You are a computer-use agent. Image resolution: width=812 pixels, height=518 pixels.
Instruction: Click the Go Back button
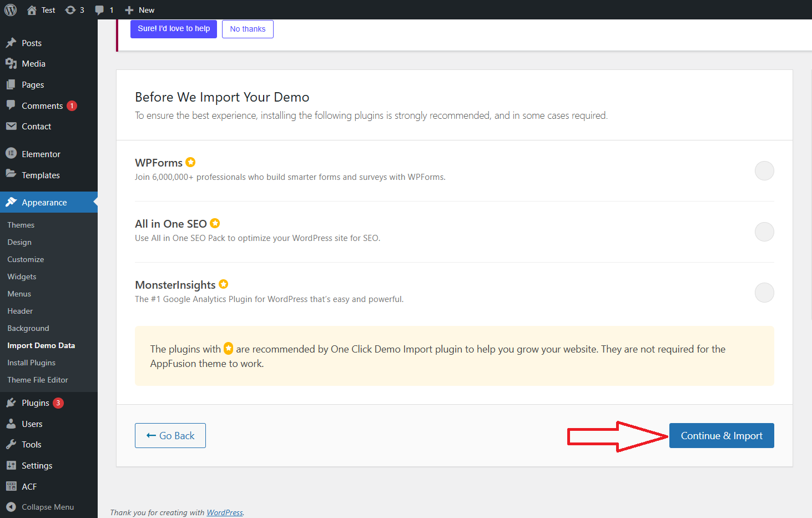[x=170, y=436]
